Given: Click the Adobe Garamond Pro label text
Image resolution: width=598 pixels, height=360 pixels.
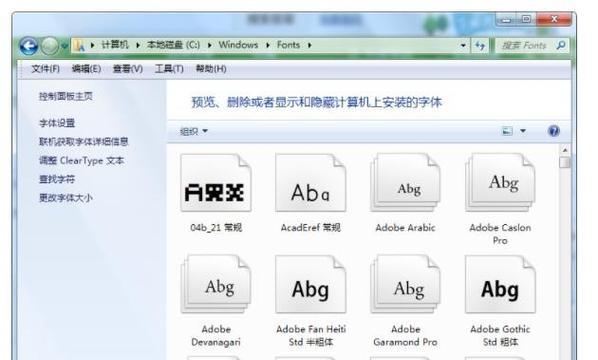Looking at the screenshot, I should [405, 336].
